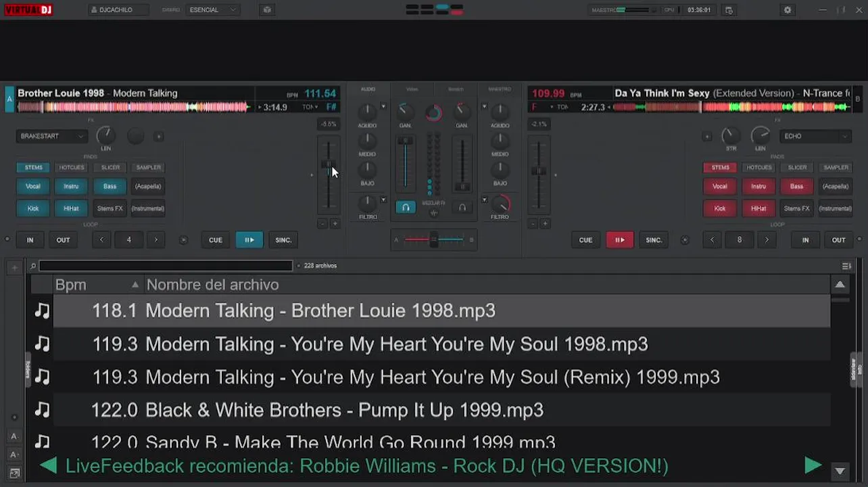This screenshot has height=487, width=868.
Task: Select deck A SLICER pad tab
Action: point(110,167)
